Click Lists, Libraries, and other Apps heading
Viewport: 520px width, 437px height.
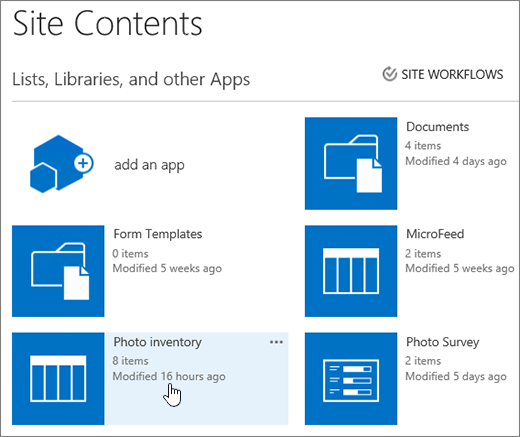pos(131,80)
